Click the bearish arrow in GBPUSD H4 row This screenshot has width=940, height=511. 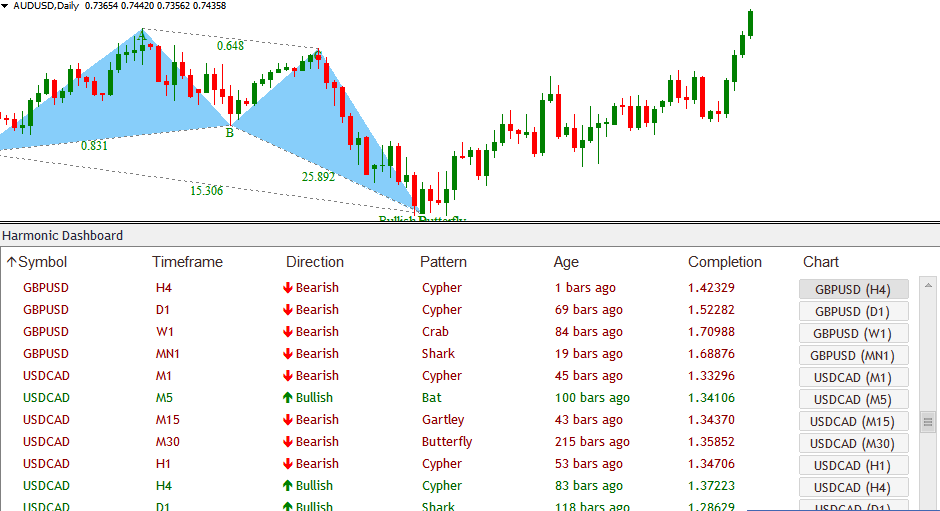(x=288, y=288)
